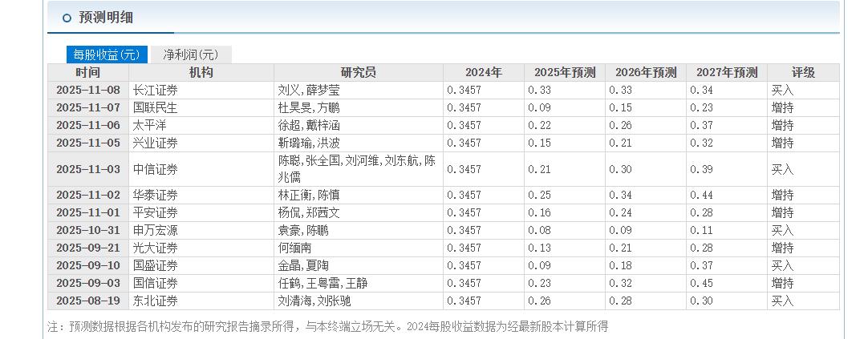Click 2027 forecast 0.11 for 申万宏源
868x339 pixels.
coord(701,231)
